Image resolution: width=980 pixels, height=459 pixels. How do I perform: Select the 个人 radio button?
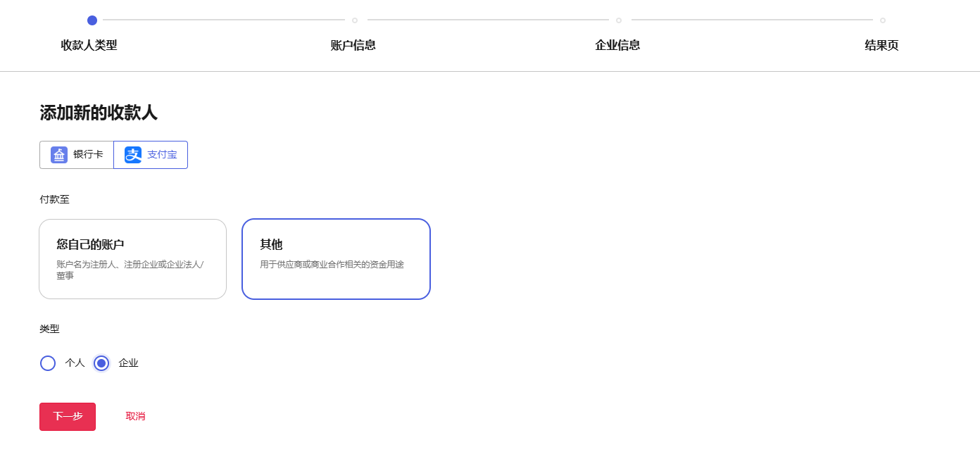coord(48,363)
